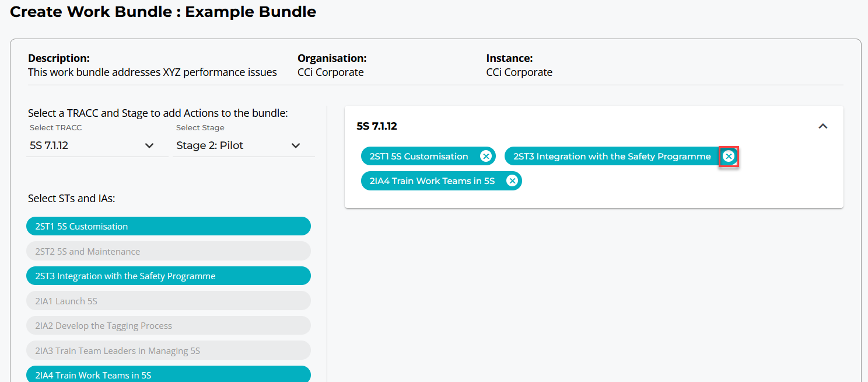
Task: Select 2ST2 5S and Maintenance
Action: [168, 251]
